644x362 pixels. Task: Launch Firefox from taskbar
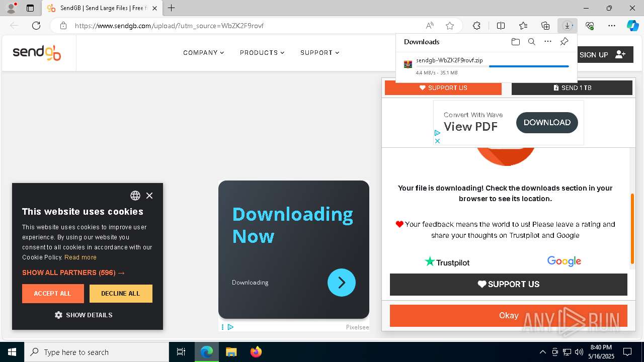[x=256, y=352]
